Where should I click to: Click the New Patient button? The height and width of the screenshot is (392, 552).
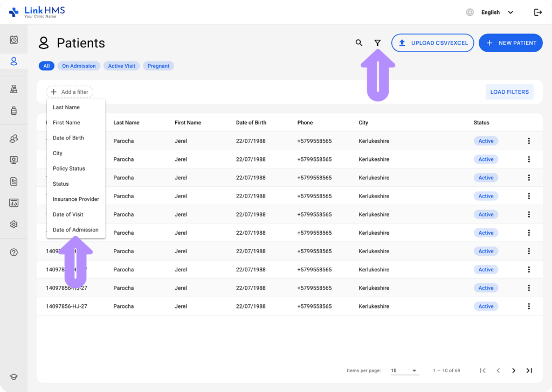point(510,43)
